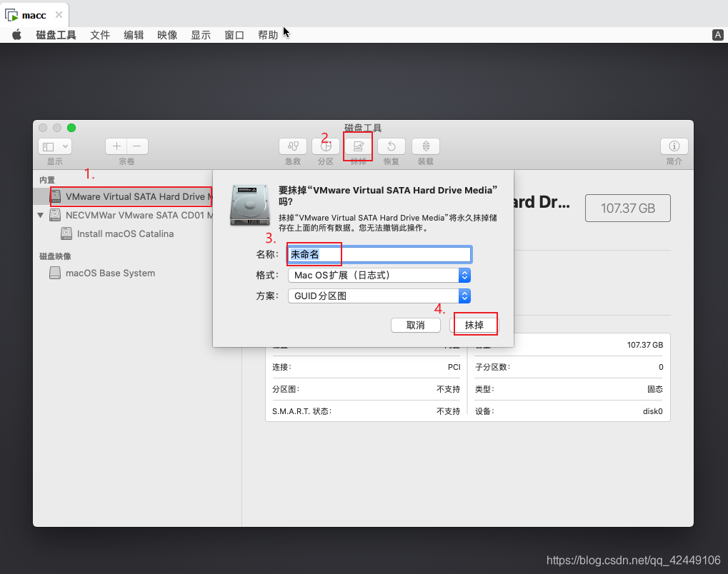Click the S.M.A.R.T. 状态 label
This screenshot has width=728, height=574.
pos(301,411)
